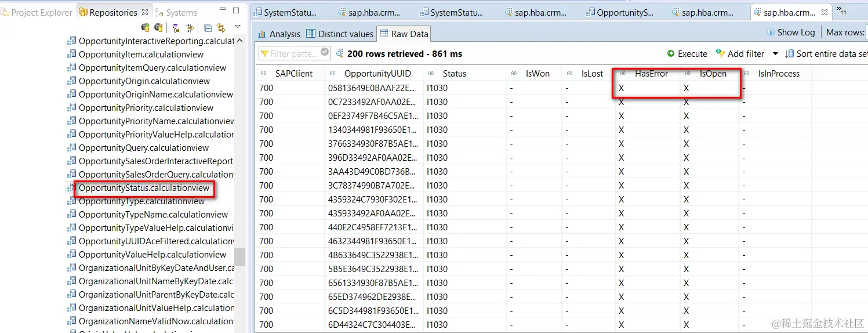Click the IsOpen column header

pos(709,74)
